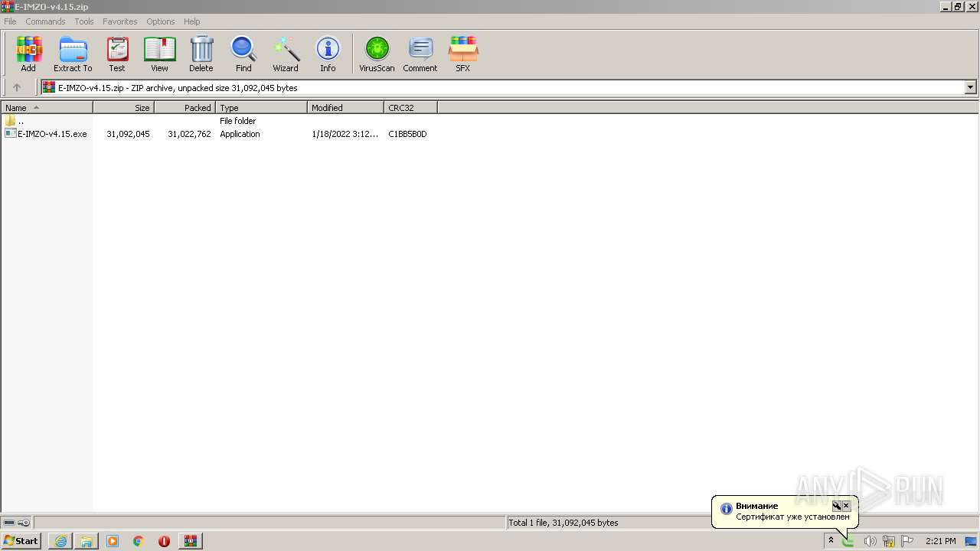Close the Внимание notification balloon
980x551 pixels.
coord(846,506)
